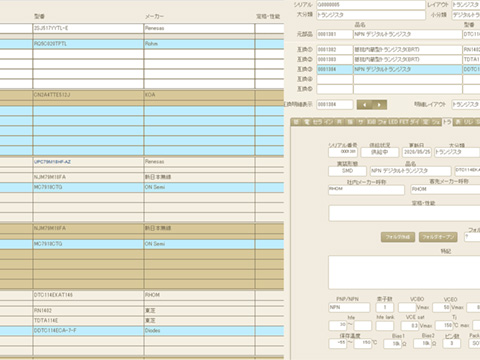Open the 明細レイアウト layout dropdown

tap(466, 105)
